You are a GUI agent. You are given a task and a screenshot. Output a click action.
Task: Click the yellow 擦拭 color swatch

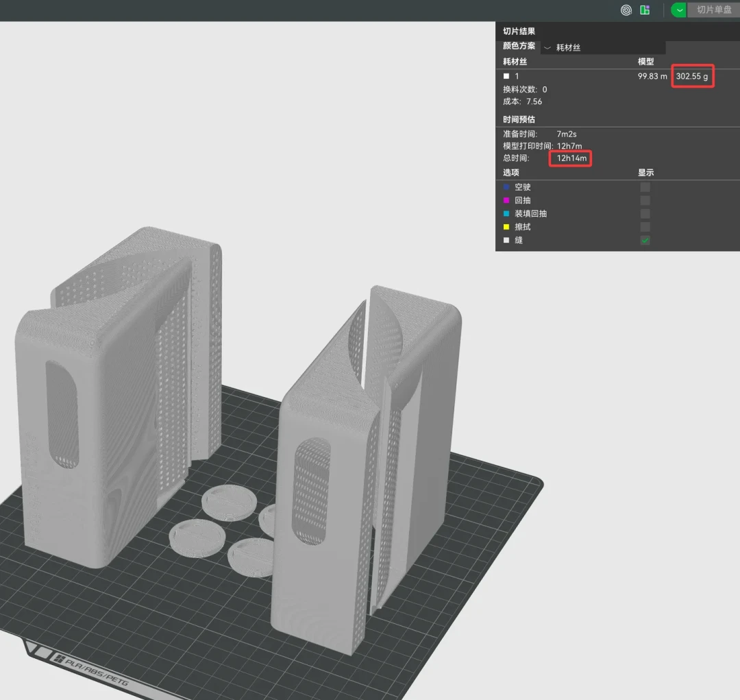[506, 227]
